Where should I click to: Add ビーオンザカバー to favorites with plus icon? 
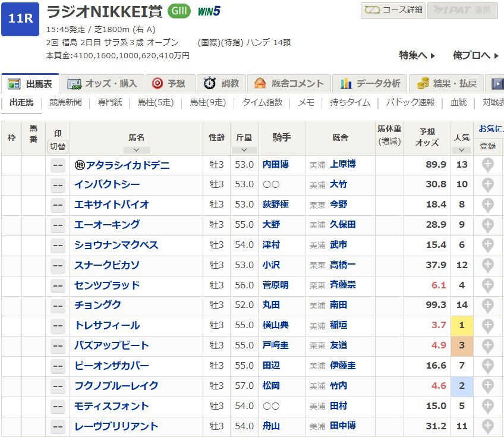487,366
